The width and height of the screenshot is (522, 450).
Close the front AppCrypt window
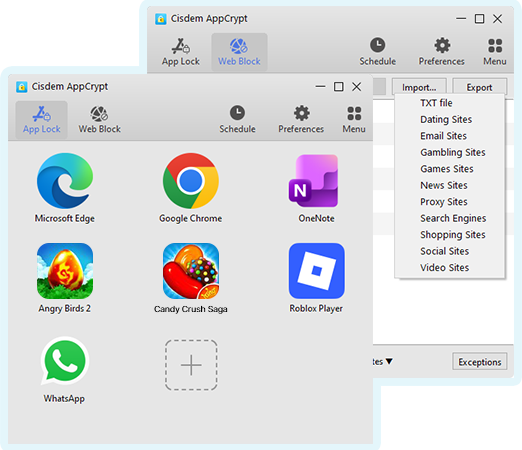point(357,87)
